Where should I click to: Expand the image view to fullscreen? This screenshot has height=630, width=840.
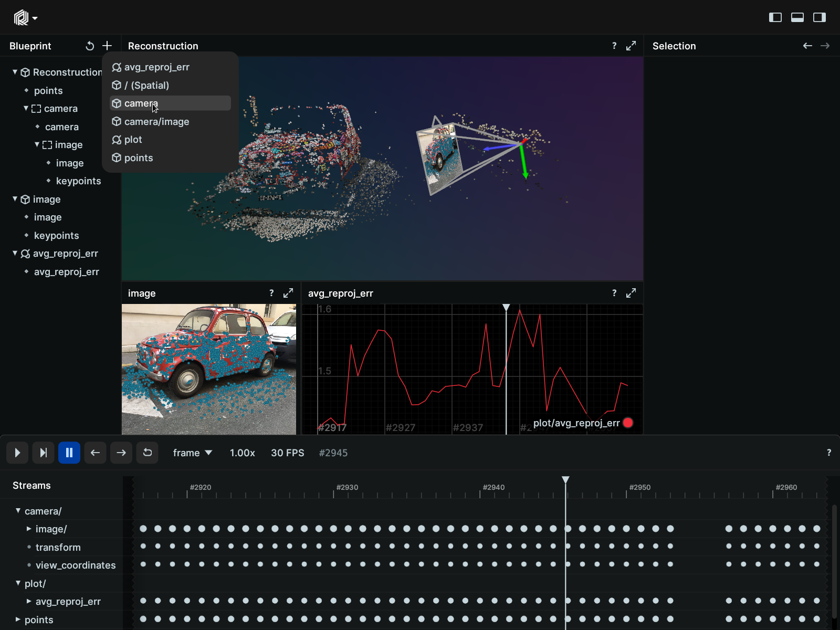288,293
